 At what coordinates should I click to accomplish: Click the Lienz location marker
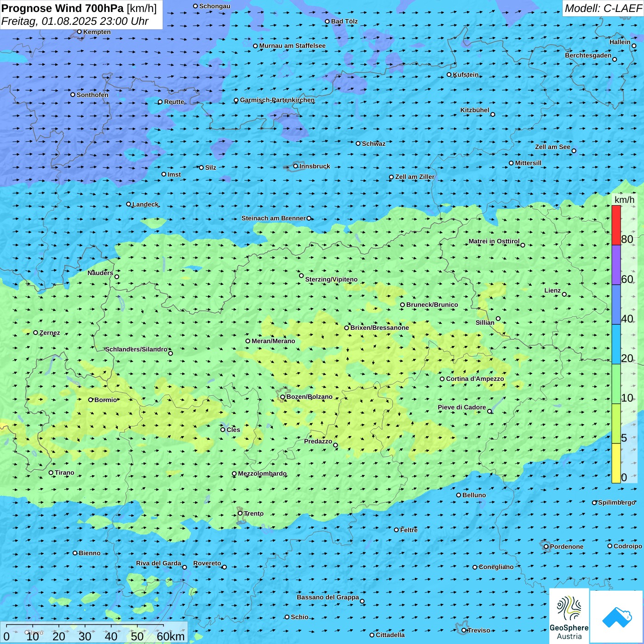tap(564, 294)
